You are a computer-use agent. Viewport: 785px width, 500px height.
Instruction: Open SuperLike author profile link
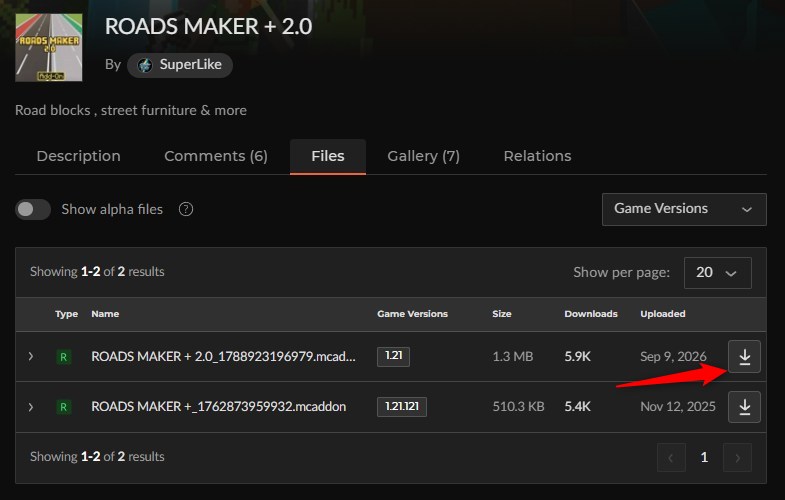(x=180, y=65)
